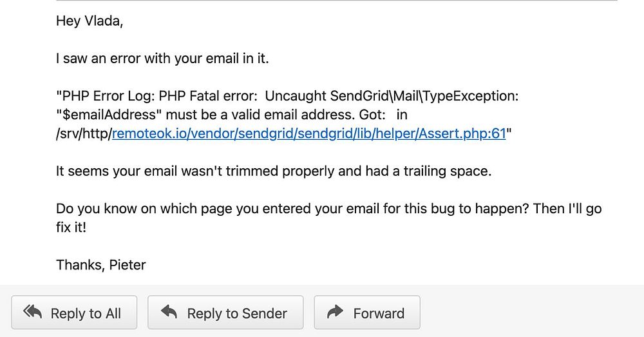The height and width of the screenshot is (337, 644).
Task: Click the "wasn't trimmed properly" sentence
Action: click(x=274, y=171)
